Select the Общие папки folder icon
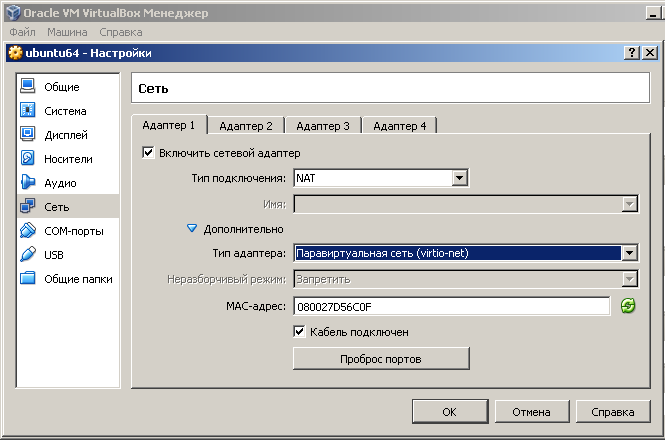This screenshot has height=440, width=665. click(28, 278)
